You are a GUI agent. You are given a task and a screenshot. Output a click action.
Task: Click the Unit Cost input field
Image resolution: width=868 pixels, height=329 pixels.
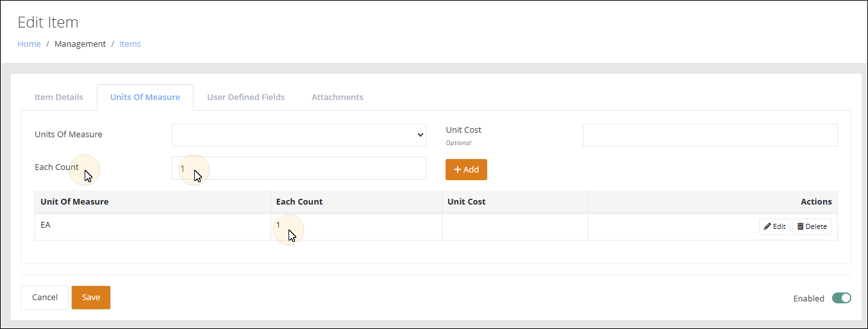pyautogui.click(x=710, y=135)
